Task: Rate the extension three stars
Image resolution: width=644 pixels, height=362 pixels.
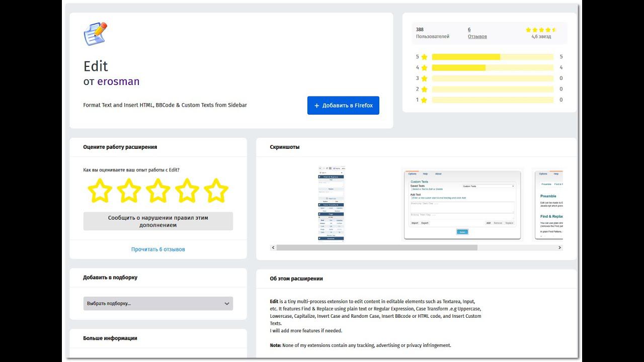Action: [158, 191]
